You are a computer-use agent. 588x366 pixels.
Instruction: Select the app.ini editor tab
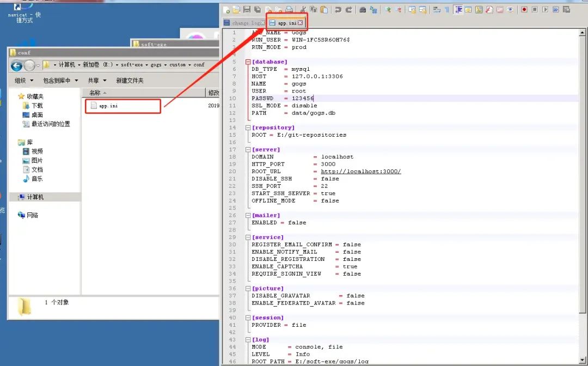point(286,23)
